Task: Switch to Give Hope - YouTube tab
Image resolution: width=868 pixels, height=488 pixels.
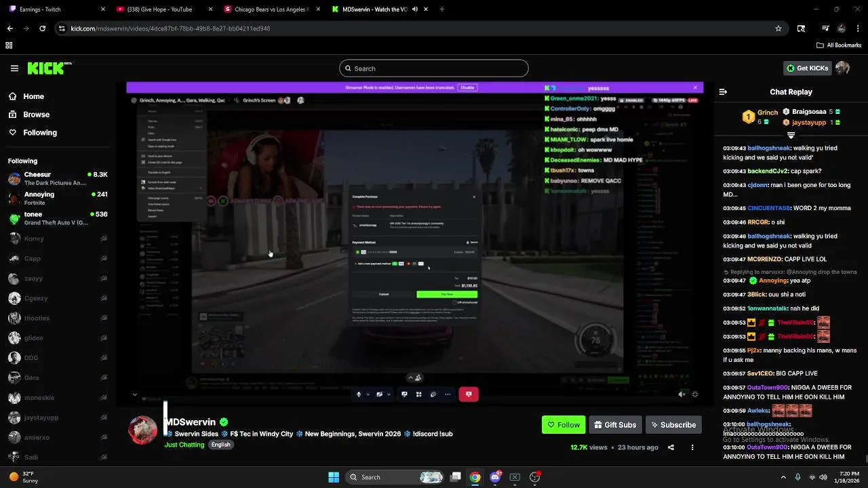Action: [x=163, y=9]
